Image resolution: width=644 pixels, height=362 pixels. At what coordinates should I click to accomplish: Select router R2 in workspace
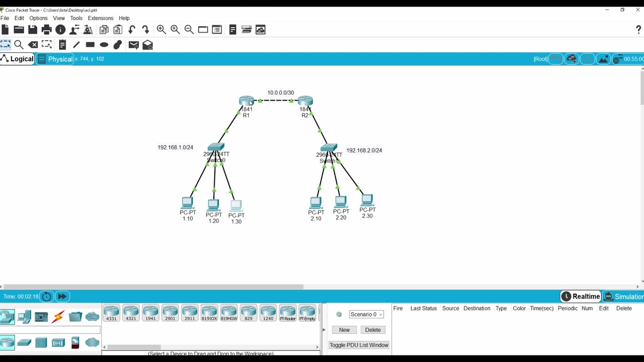[305, 101]
